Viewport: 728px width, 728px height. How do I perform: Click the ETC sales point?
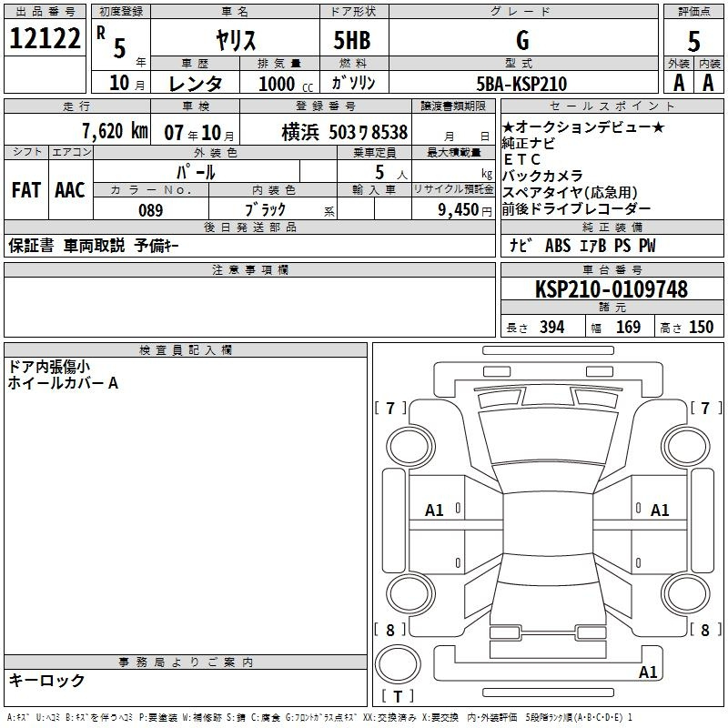pyautogui.click(x=521, y=159)
